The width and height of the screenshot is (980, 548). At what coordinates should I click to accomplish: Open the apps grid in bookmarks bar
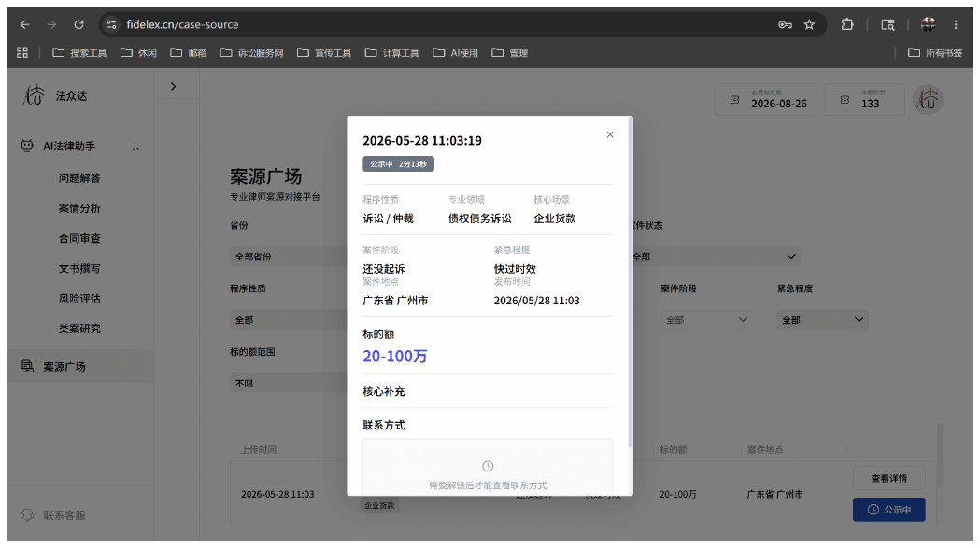22,52
